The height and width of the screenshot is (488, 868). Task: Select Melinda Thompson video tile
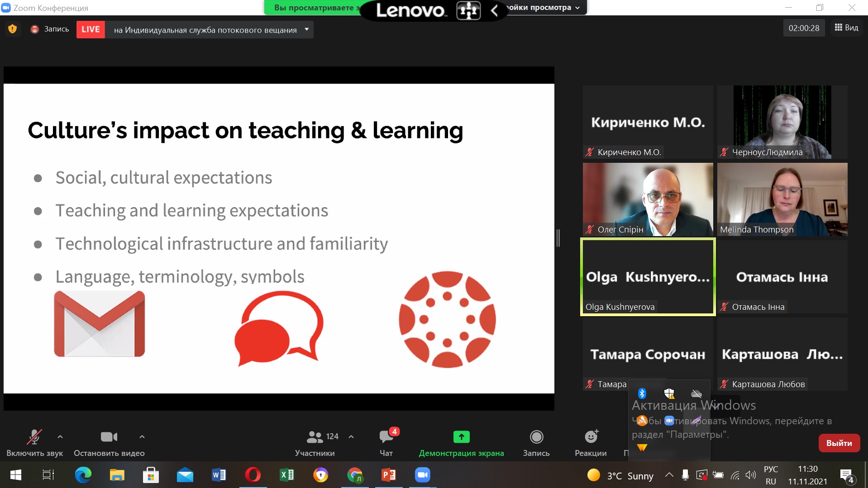click(x=782, y=199)
